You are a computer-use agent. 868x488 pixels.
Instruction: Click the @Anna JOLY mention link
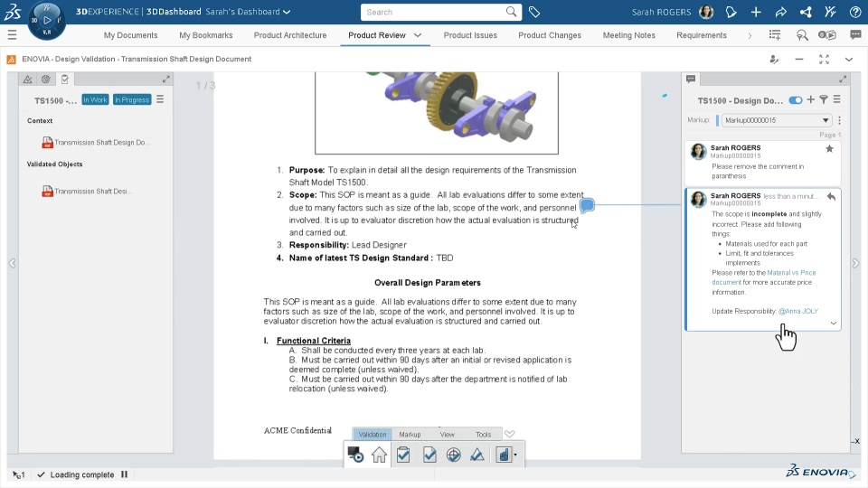[798, 311]
